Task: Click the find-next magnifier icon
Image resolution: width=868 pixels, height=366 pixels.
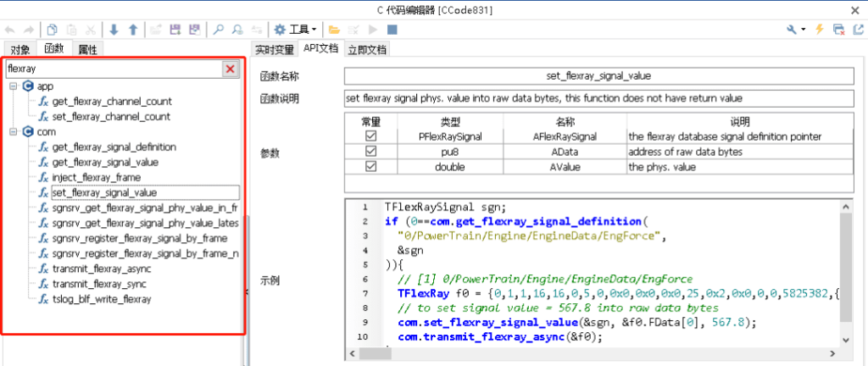Action: click(x=237, y=30)
